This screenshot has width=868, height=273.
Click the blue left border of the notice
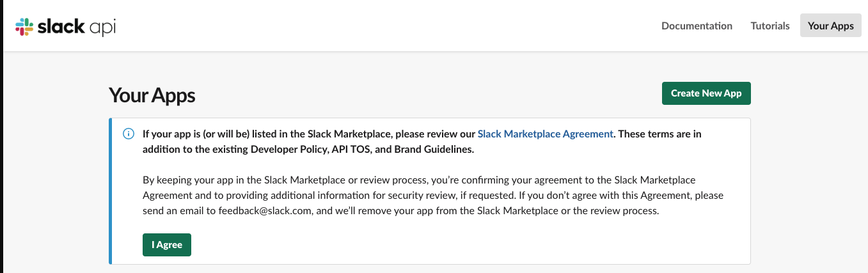110,191
